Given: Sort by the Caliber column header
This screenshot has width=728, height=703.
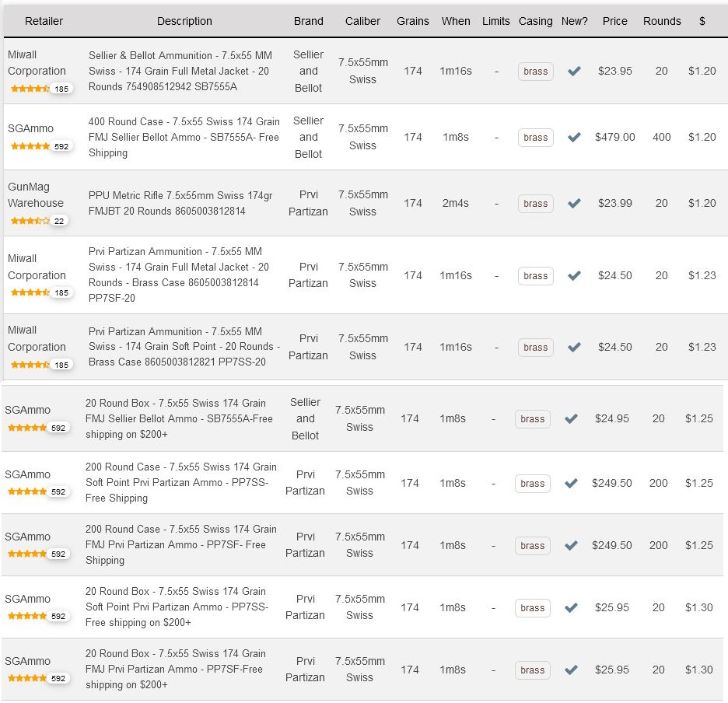Looking at the screenshot, I should click(362, 21).
